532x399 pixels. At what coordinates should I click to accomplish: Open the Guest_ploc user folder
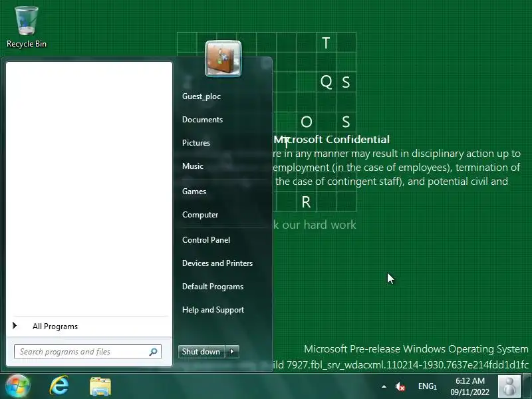coord(201,96)
